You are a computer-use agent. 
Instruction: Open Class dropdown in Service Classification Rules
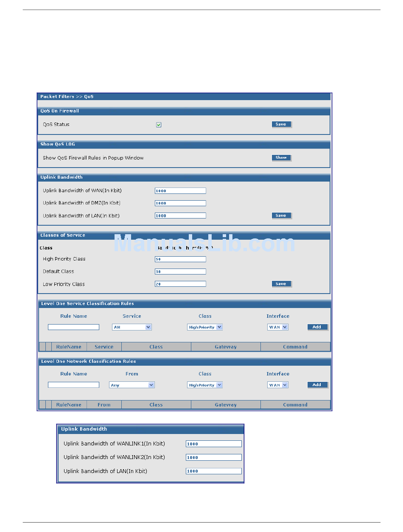[205, 327]
